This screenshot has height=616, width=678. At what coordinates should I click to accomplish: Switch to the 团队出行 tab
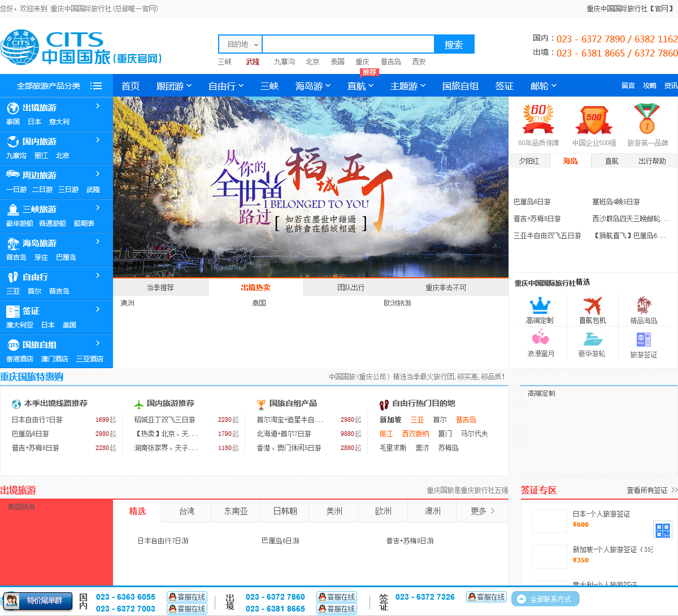coord(351,287)
